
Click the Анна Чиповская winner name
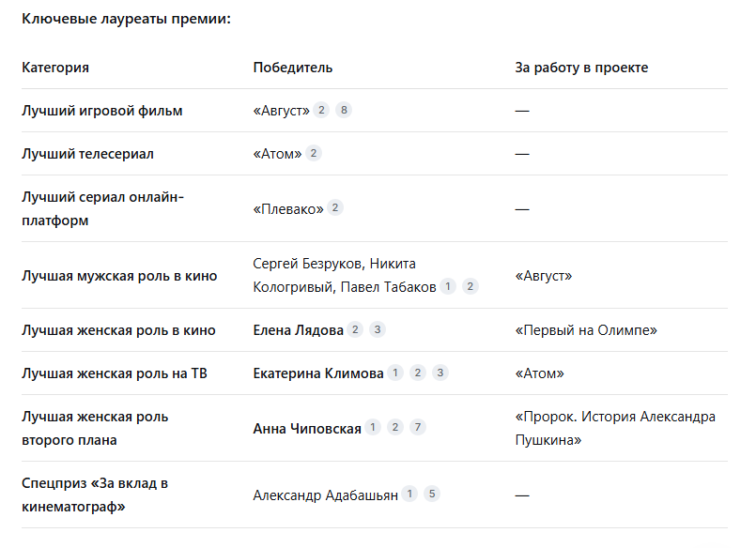tap(307, 429)
